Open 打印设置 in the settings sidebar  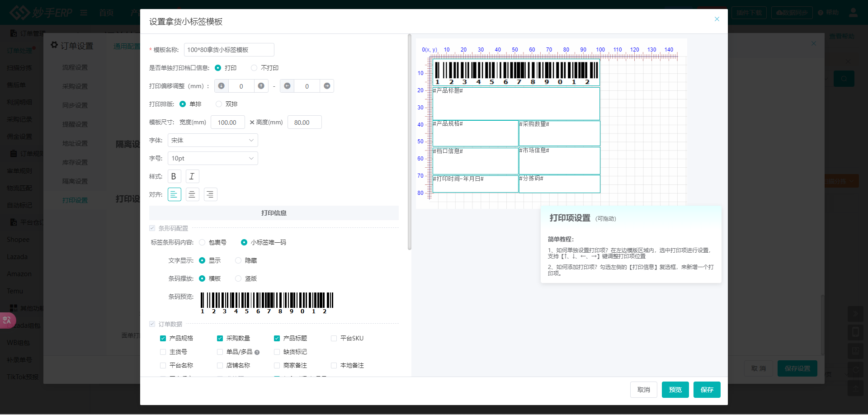75,200
